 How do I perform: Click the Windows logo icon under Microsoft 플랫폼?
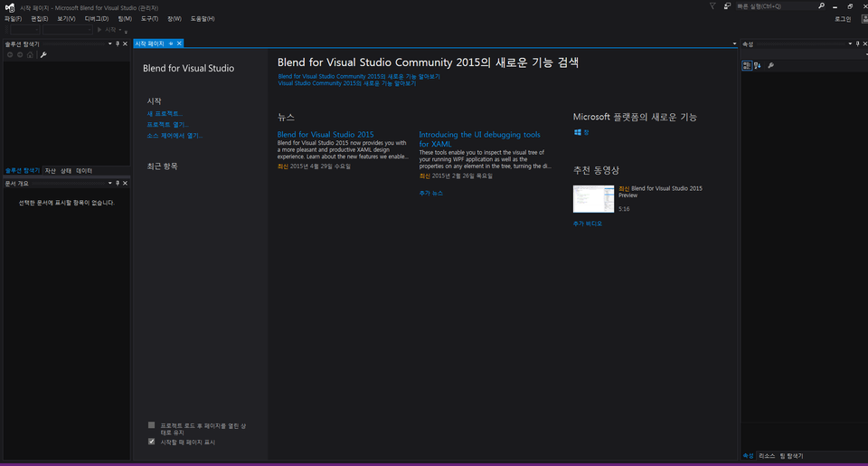[578, 132]
